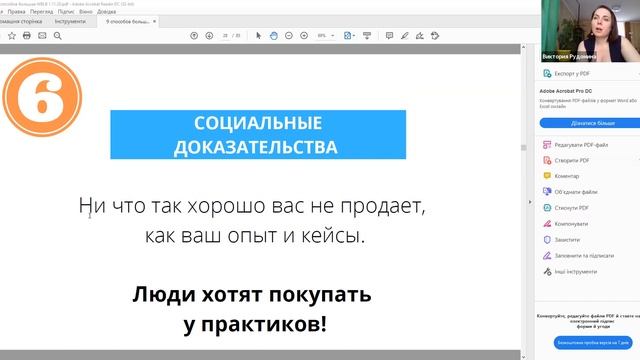The image size is (640, 360).
Task: Click the scroll up arrow of document
Action: point(523,48)
